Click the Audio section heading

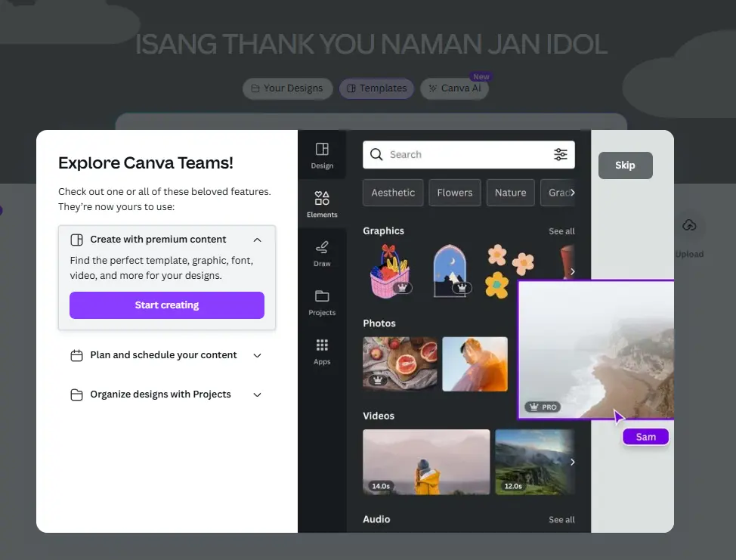pyautogui.click(x=376, y=520)
